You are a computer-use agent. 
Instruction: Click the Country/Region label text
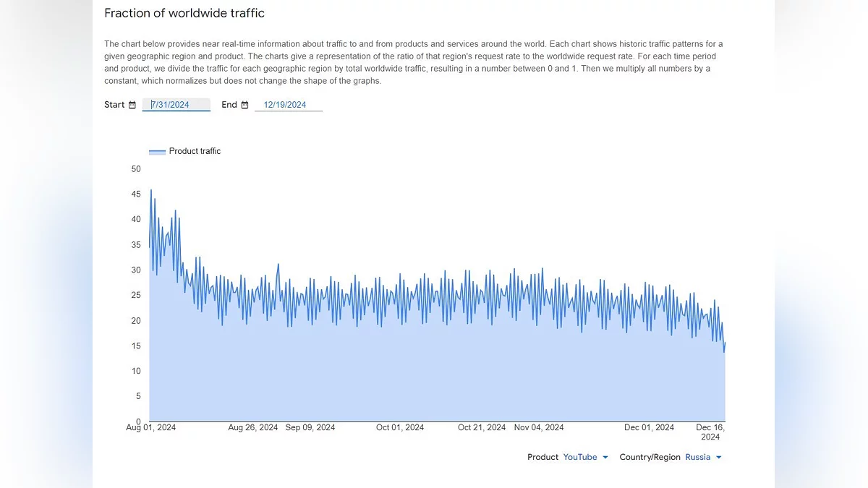click(x=650, y=457)
